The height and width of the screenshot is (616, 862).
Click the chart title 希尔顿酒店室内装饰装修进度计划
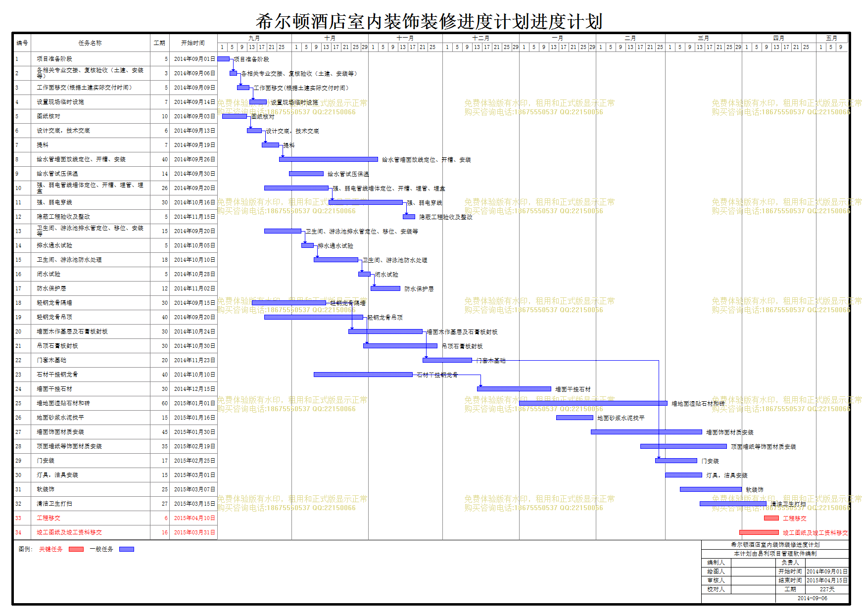point(429,22)
